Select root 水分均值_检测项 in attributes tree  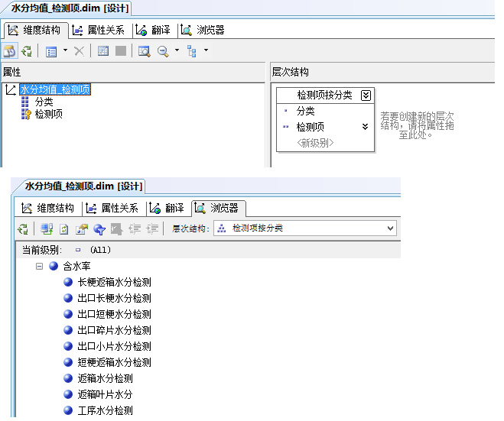coord(55,89)
